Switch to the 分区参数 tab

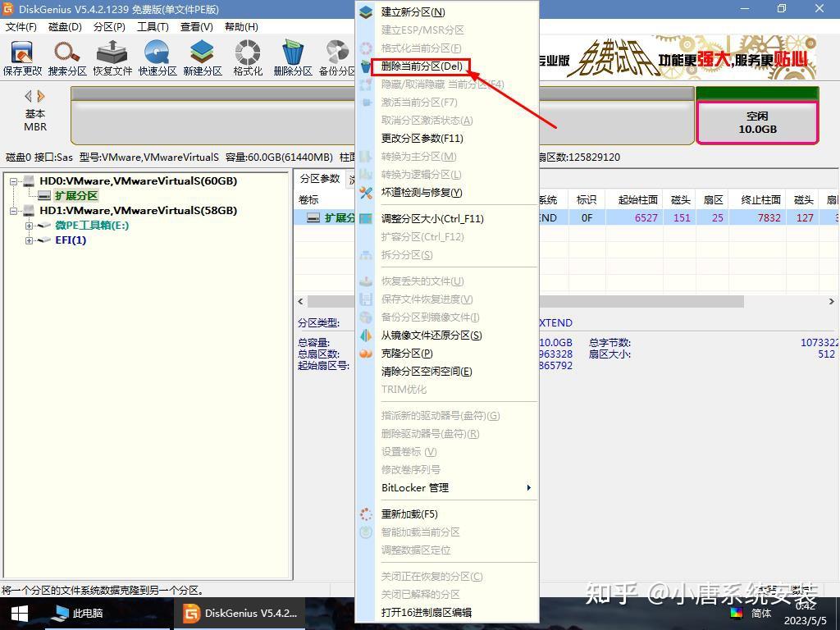[x=320, y=179]
